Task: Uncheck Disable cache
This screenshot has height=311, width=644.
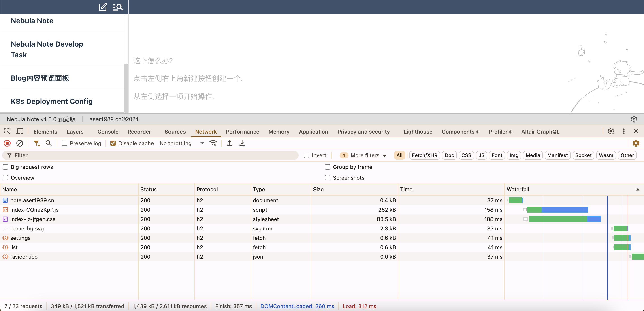Action: coord(113,143)
